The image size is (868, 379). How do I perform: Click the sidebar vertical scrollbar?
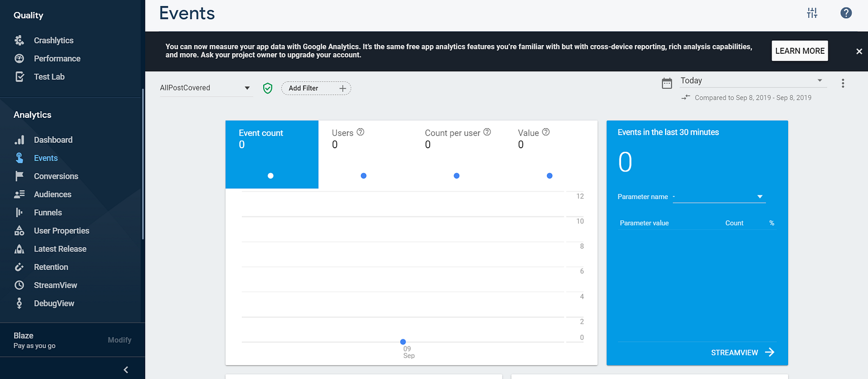pos(143,163)
